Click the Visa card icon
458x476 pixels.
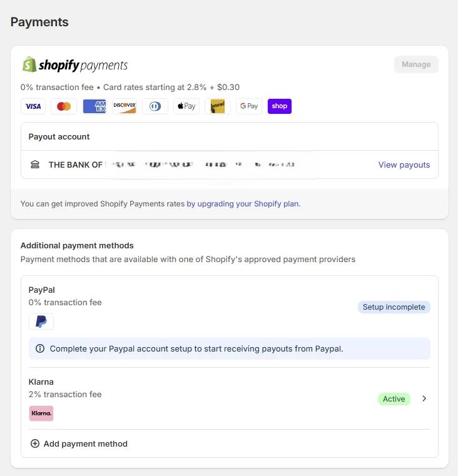tap(33, 106)
